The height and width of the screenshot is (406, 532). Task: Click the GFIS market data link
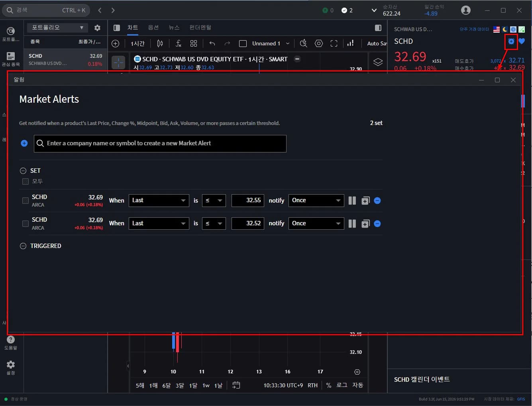tap(521, 399)
